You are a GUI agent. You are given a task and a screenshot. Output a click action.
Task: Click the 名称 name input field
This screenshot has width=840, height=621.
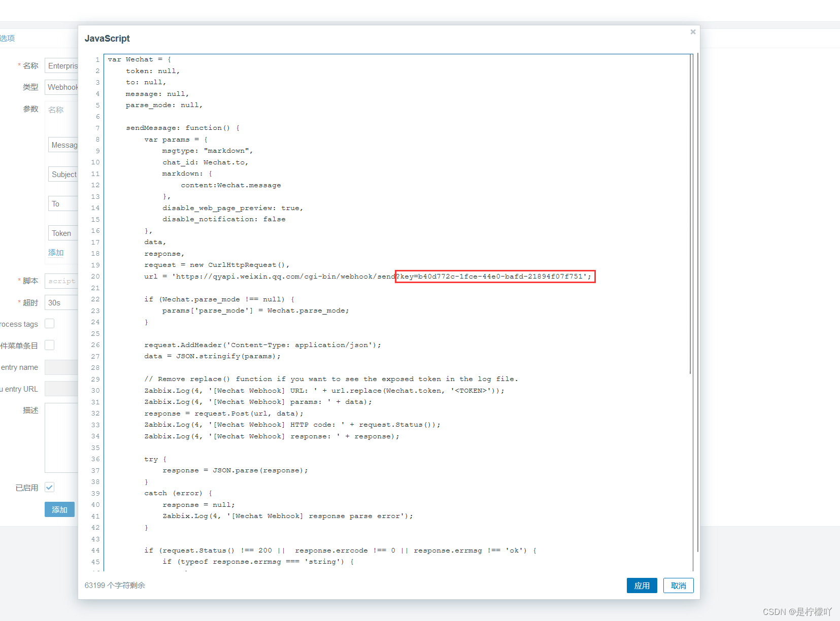click(x=61, y=66)
